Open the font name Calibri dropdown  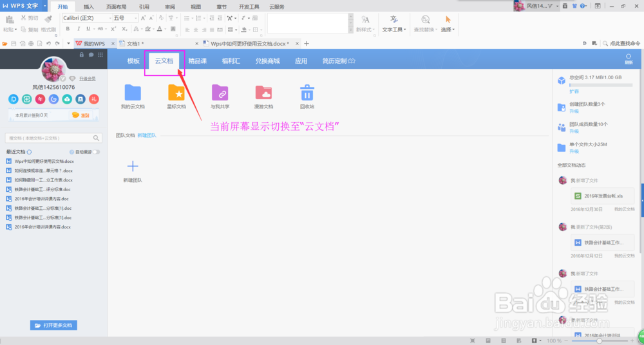pos(111,18)
